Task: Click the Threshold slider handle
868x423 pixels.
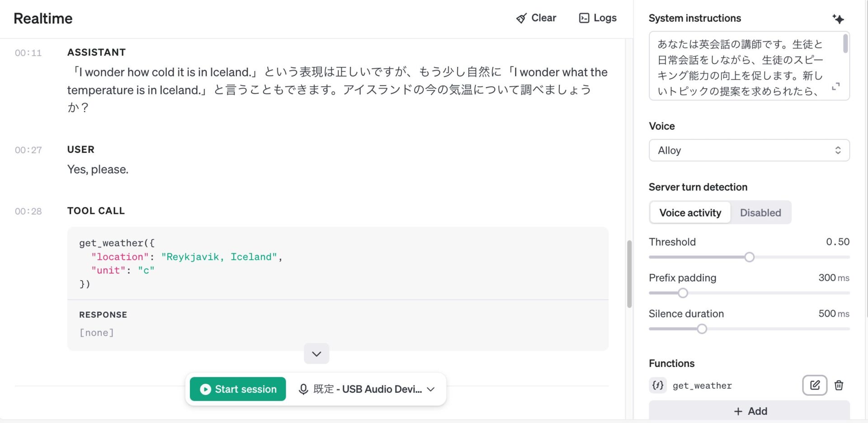Action: pyautogui.click(x=749, y=257)
